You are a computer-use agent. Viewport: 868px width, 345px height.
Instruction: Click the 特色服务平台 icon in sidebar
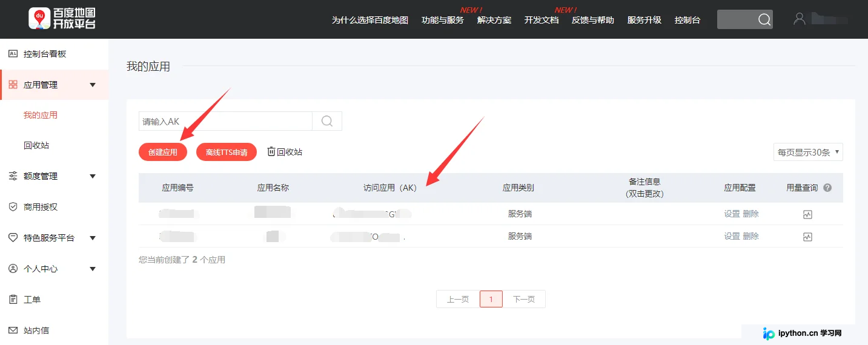tap(13, 238)
